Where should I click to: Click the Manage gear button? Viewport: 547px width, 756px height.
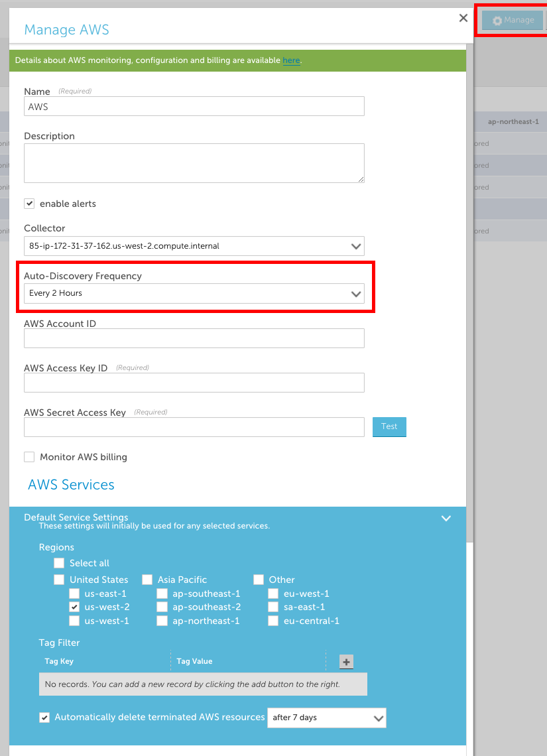point(513,21)
